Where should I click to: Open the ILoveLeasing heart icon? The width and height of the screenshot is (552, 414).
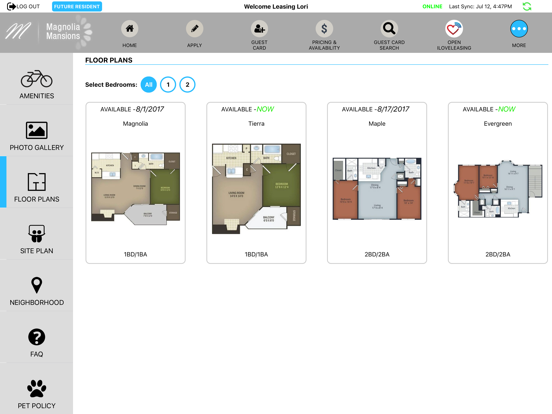click(x=454, y=29)
